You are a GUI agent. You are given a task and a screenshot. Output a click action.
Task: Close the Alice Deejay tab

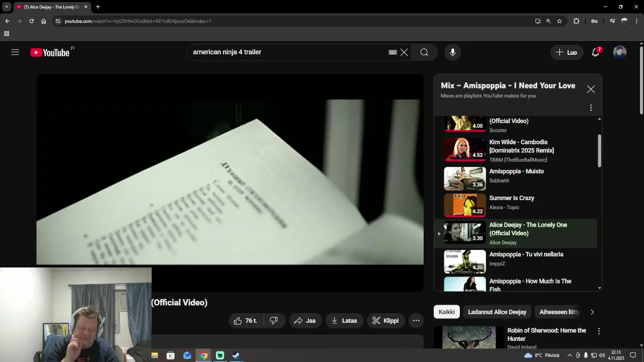coord(86,7)
